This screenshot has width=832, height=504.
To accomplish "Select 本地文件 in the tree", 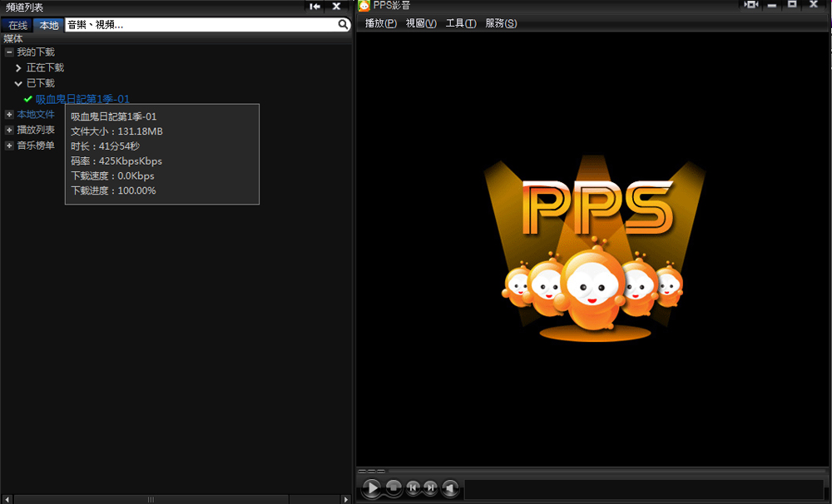I will [x=36, y=115].
